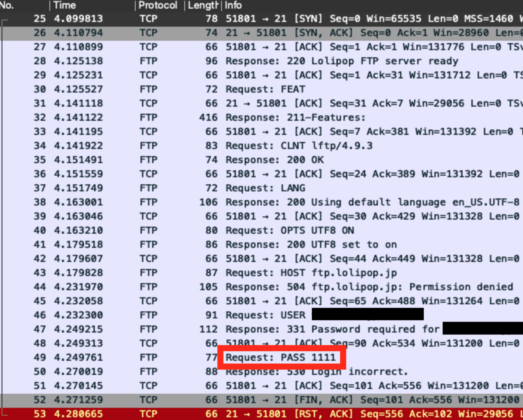The height and width of the screenshot is (420, 523).
Task: Select packet 25 with the SYN flag
Action: (261, 19)
